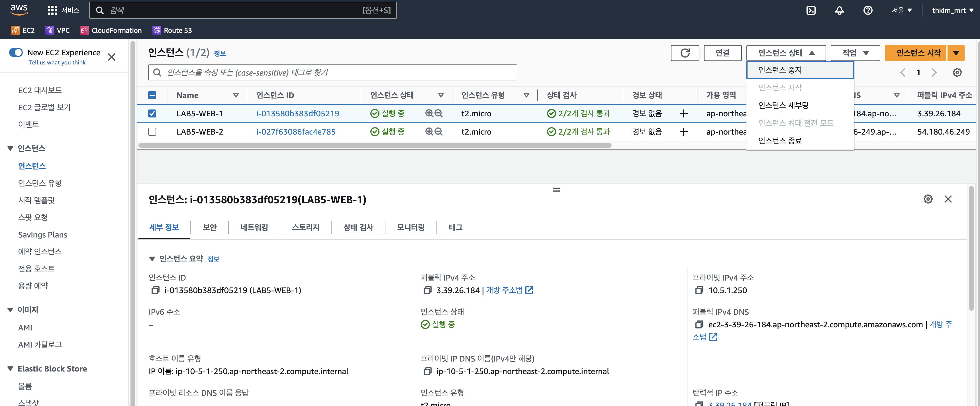Refresh the instances list
The width and height of the screenshot is (980, 406).
pyautogui.click(x=685, y=53)
